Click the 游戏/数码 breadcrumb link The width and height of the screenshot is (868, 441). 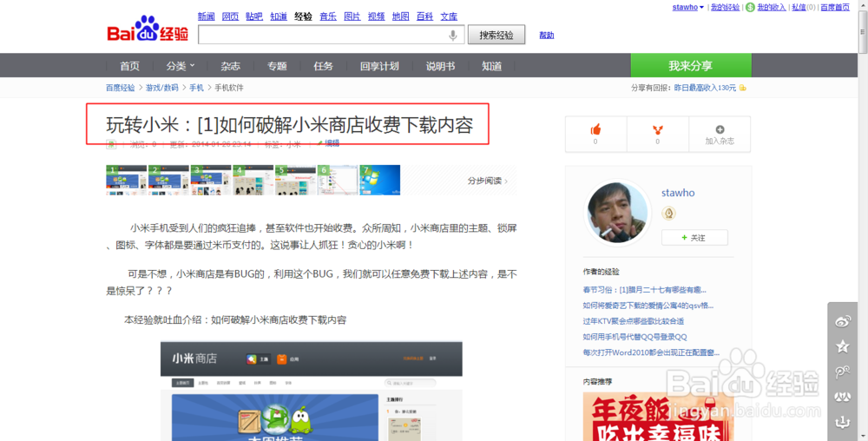(x=161, y=88)
